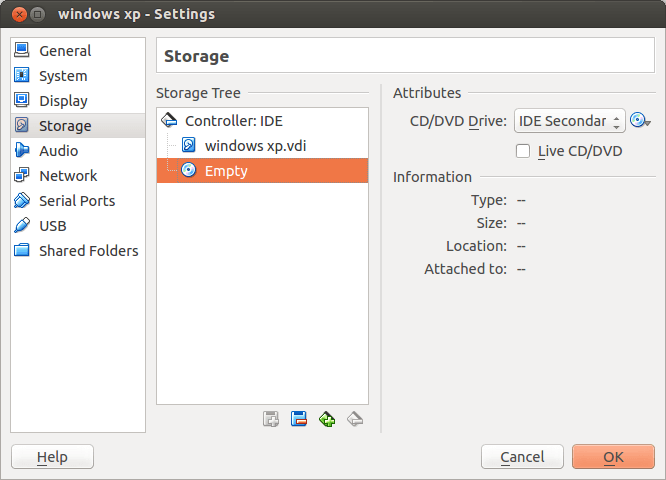The height and width of the screenshot is (480, 666).
Task: Click the Audio speaker icon in sidebar
Action: (22, 150)
